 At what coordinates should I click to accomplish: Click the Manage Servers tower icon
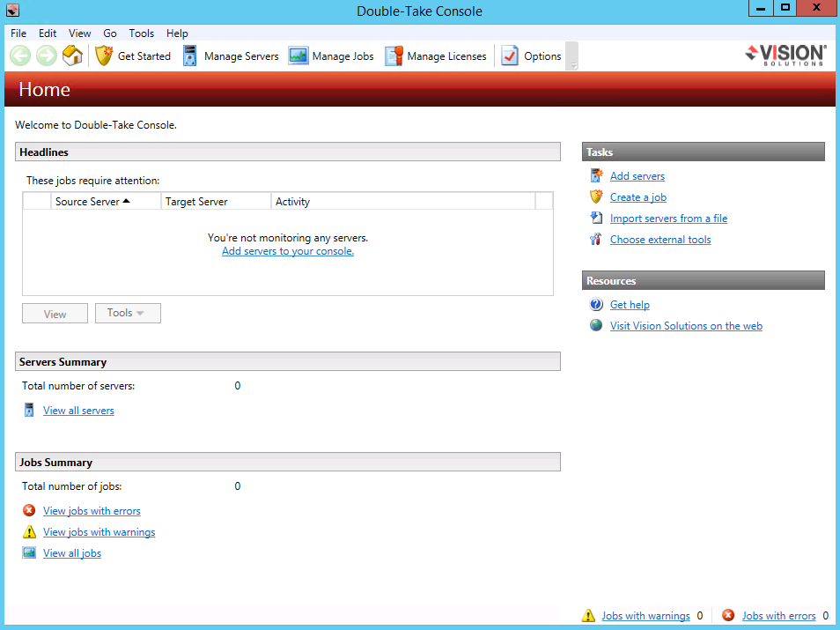coord(189,56)
